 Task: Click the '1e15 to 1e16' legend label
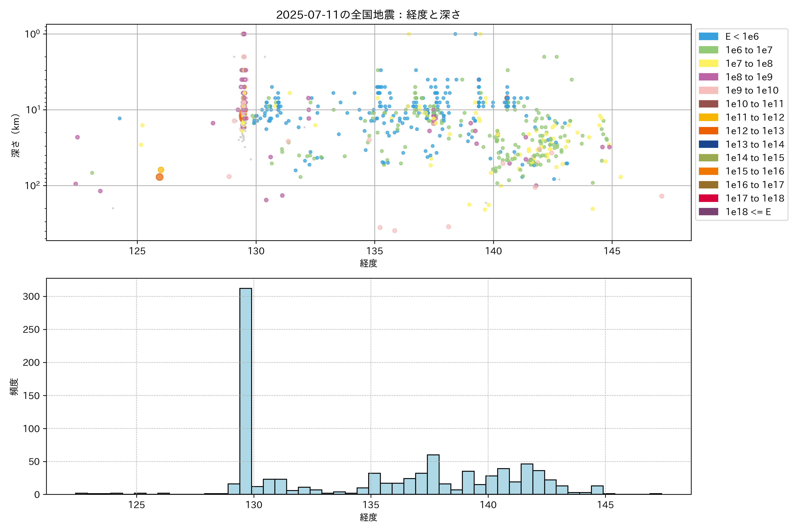(x=755, y=171)
